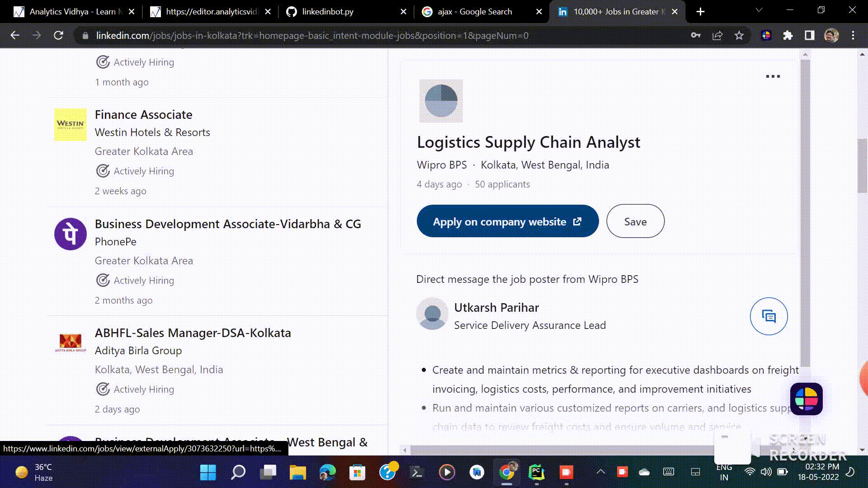Open the Chrome profile avatar
Image resolution: width=868 pixels, height=488 pixels.
tap(831, 35)
